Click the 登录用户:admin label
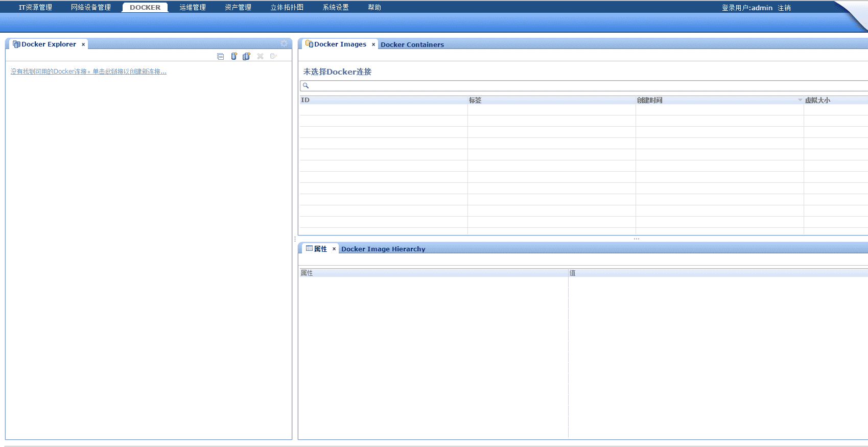Image resolution: width=868 pixels, height=447 pixels. click(x=747, y=8)
